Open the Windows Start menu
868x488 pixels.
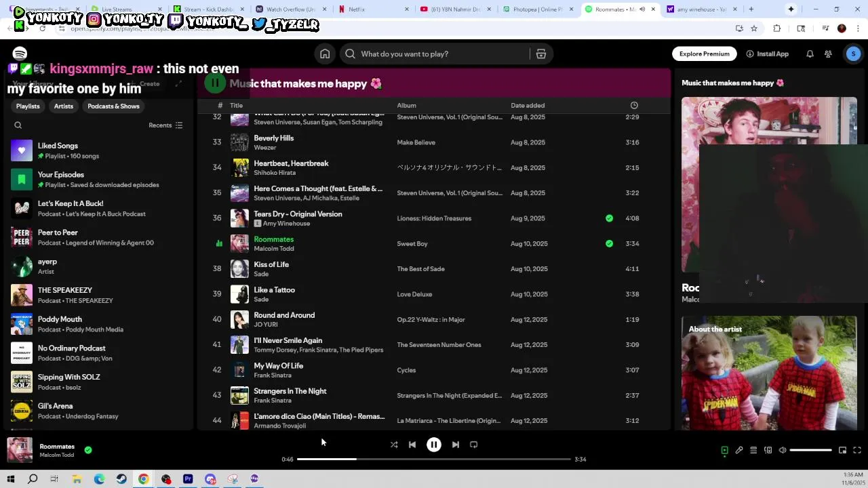click(10, 479)
